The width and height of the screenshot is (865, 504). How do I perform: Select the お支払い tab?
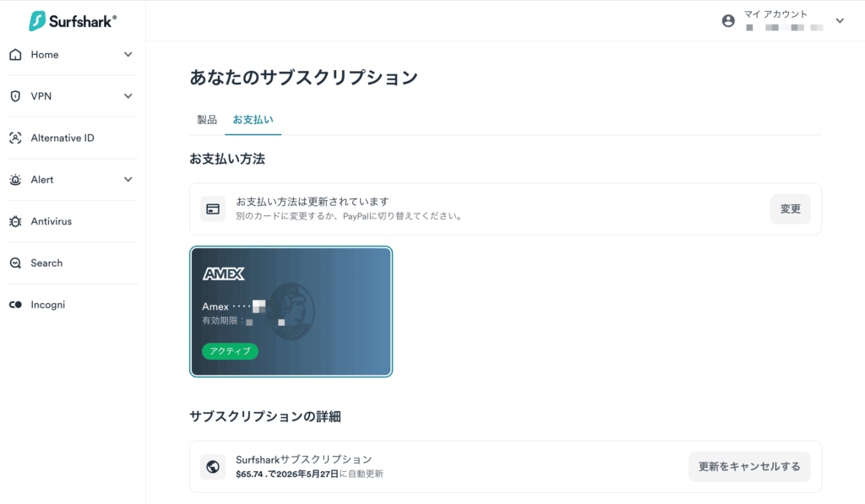click(x=253, y=120)
